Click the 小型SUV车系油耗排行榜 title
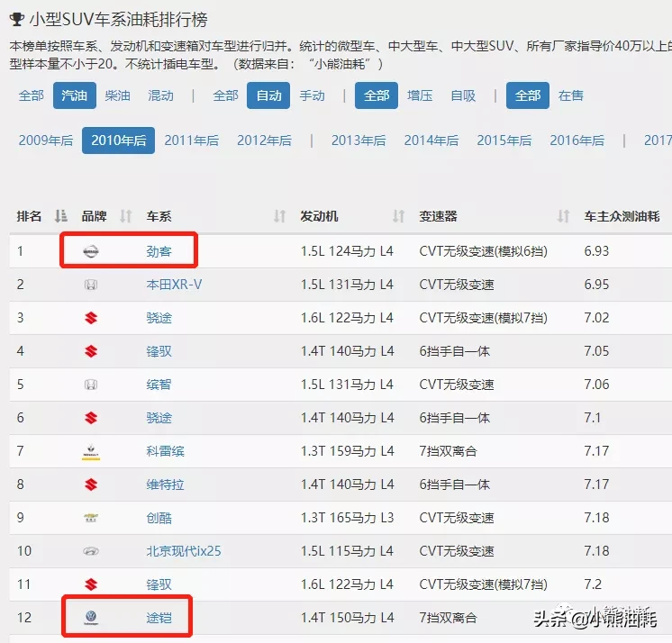The image size is (672, 643). (x=119, y=20)
